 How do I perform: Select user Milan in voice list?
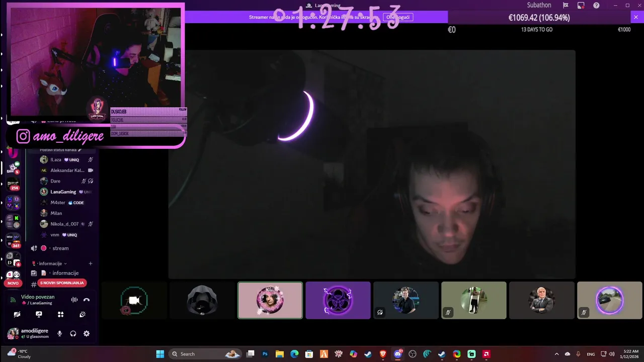coord(66,213)
